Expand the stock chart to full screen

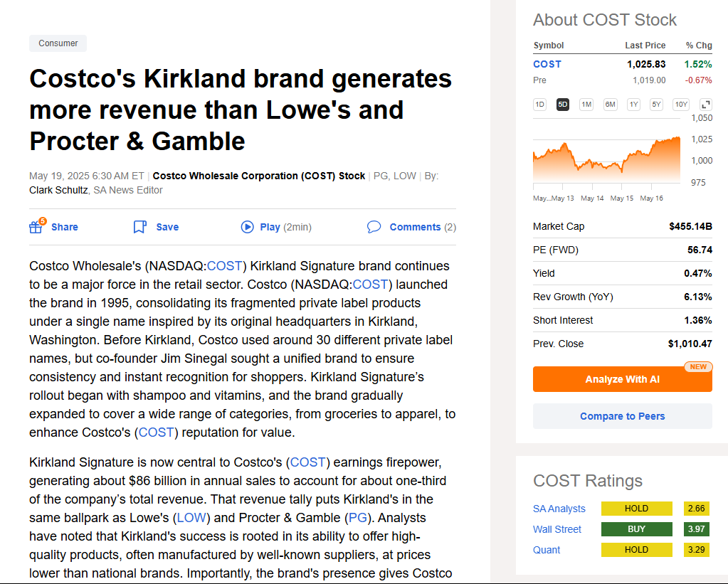(706, 105)
